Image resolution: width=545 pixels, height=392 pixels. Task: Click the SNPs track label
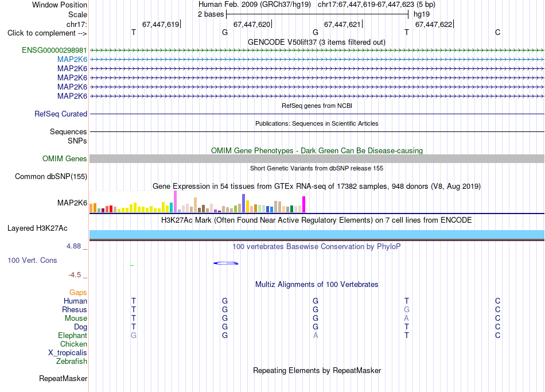[77, 141]
